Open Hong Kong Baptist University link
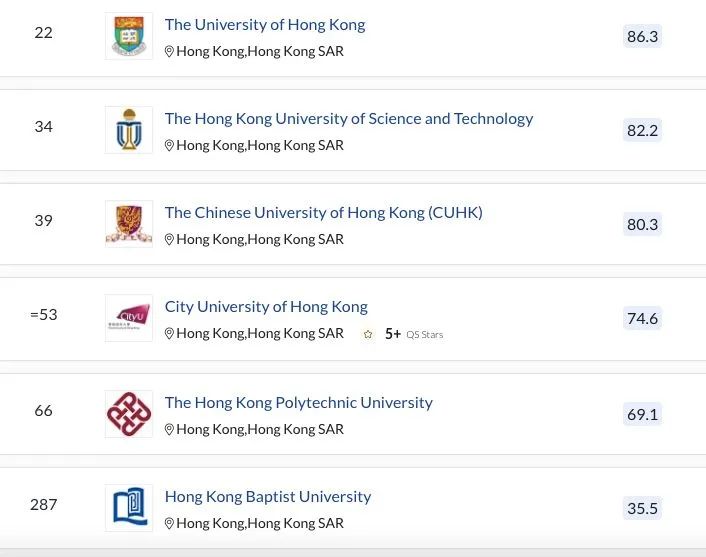Screen dimensions: 706x557 click(268, 497)
